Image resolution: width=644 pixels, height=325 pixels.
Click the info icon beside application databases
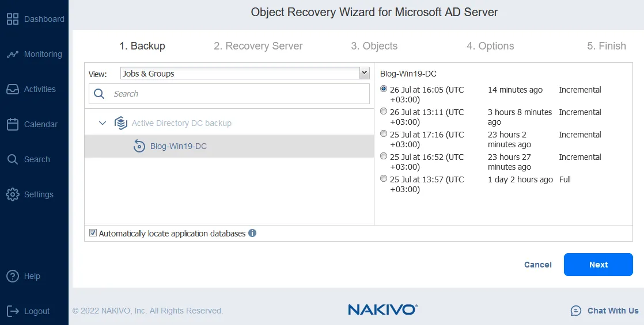[252, 233]
